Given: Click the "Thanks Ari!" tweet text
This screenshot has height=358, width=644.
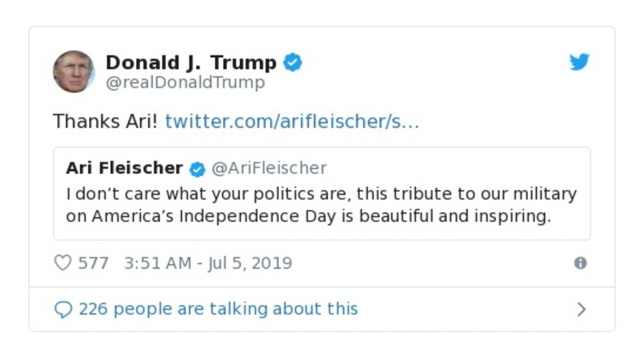Looking at the screenshot, I should point(105,121).
